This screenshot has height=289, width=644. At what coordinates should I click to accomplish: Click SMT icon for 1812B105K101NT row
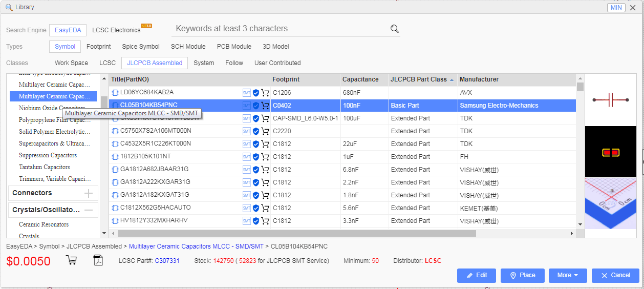tap(247, 157)
